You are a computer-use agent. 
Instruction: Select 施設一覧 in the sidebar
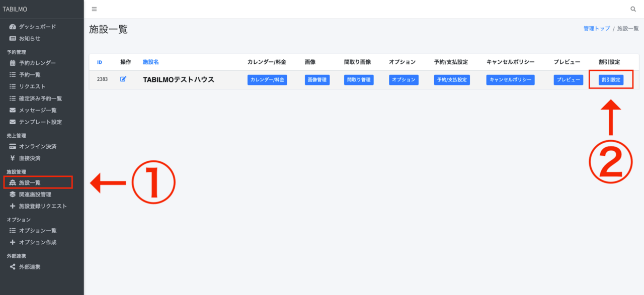pyautogui.click(x=30, y=182)
